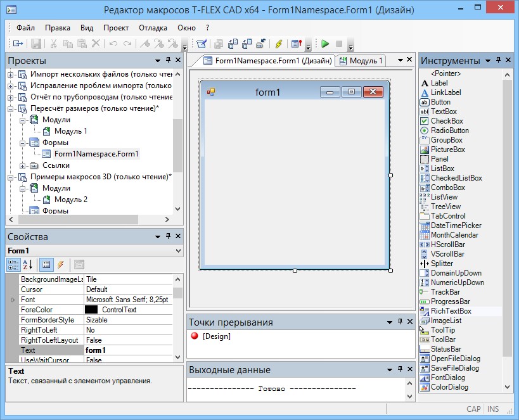Click down arrow of Инструменты scrollbar

(x=508, y=387)
